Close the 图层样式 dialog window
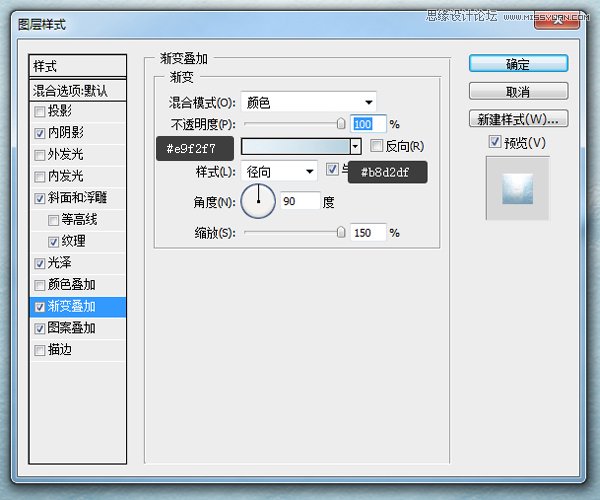This screenshot has height=500, width=600. pos(557,21)
